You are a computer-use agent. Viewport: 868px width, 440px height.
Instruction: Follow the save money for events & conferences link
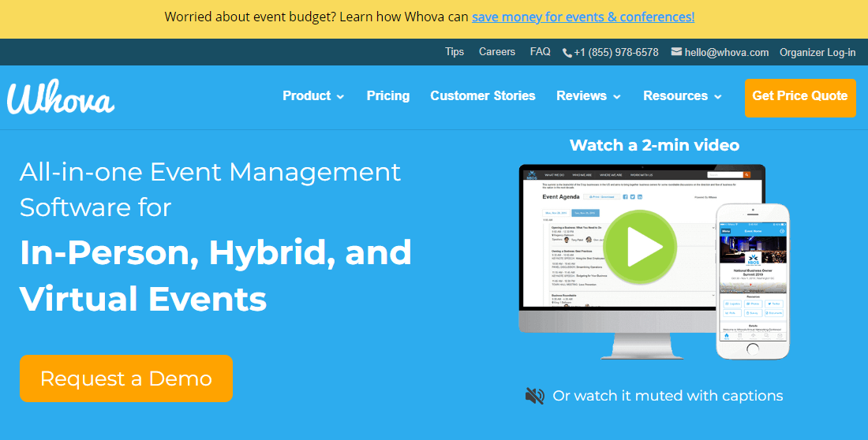point(583,17)
